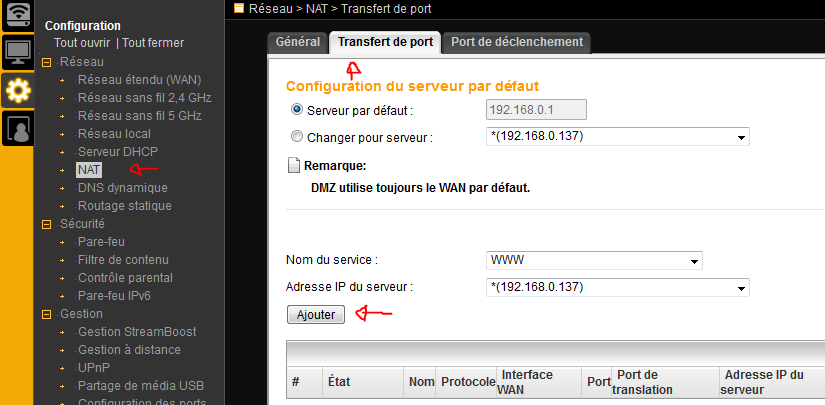Click the wireless network icon in left sidebar
825x405 pixels.
[x=17, y=15]
